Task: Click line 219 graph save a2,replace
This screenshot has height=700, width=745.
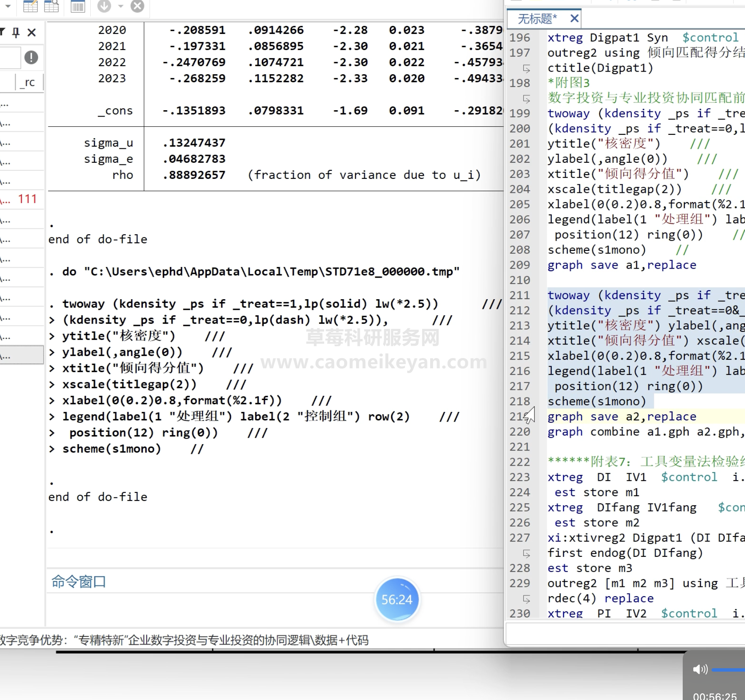Action: (x=622, y=417)
